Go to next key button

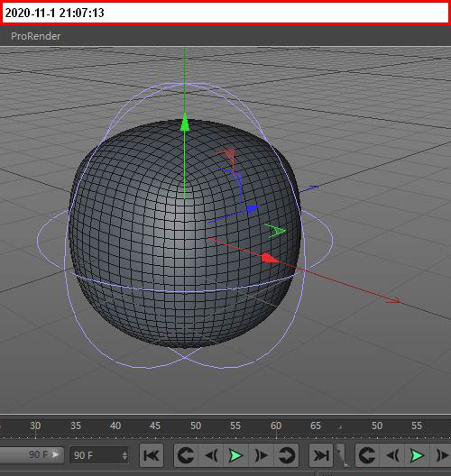pyautogui.click(x=286, y=455)
